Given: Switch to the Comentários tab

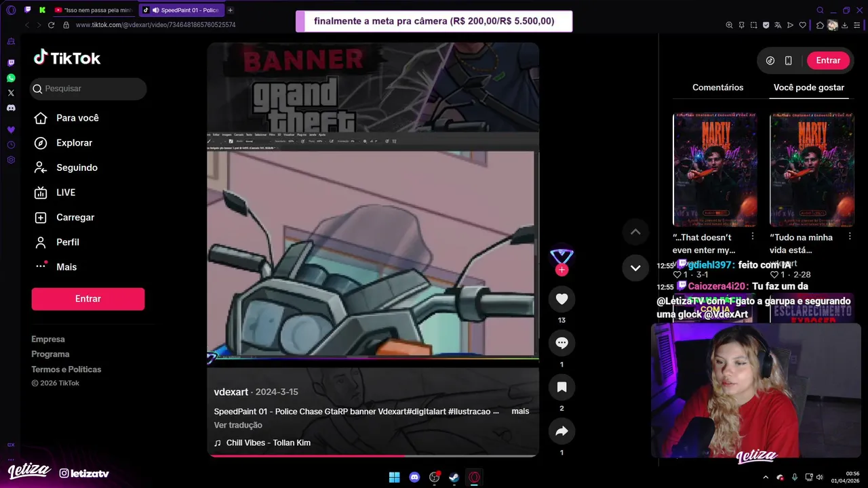Looking at the screenshot, I should [x=717, y=87].
